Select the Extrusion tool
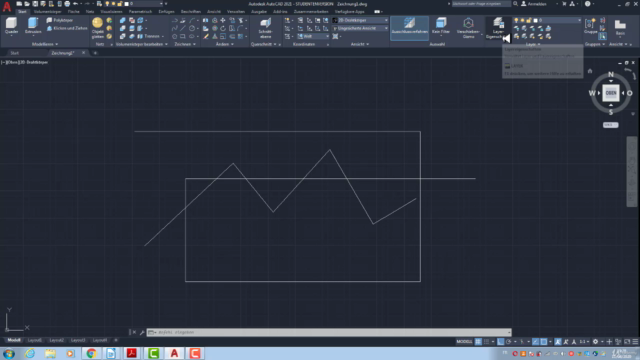640x360 pixels. (33, 26)
